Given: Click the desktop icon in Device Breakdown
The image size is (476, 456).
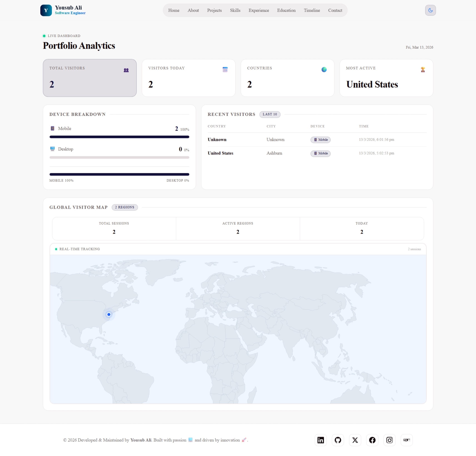Looking at the screenshot, I should coord(52,149).
